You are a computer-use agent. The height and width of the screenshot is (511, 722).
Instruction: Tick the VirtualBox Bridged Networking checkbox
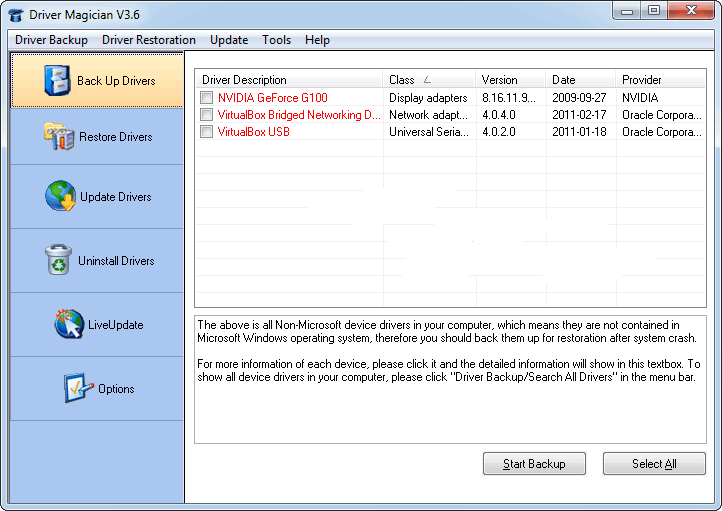(x=206, y=115)
